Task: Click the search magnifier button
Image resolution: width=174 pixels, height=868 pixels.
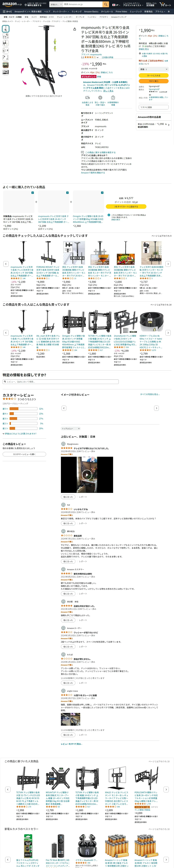Action: (x=106, y=4)
